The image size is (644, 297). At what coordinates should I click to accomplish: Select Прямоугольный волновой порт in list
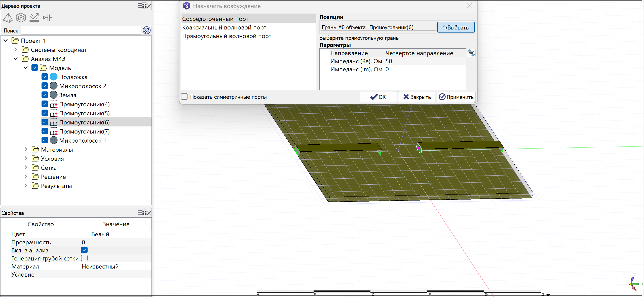click(x=226, y=36)
